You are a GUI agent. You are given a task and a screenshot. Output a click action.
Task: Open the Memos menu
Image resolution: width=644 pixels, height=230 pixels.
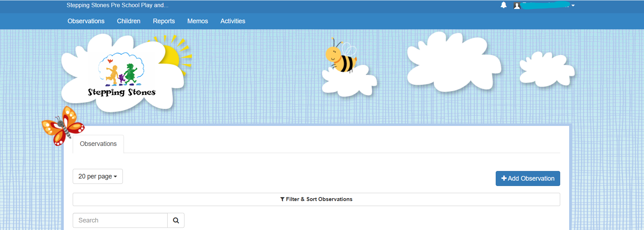[x=198, y=21]
